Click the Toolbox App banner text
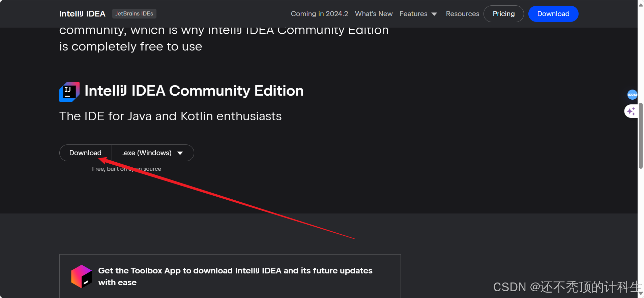Screen dimensions: 644x298 (x=235, y=276)
